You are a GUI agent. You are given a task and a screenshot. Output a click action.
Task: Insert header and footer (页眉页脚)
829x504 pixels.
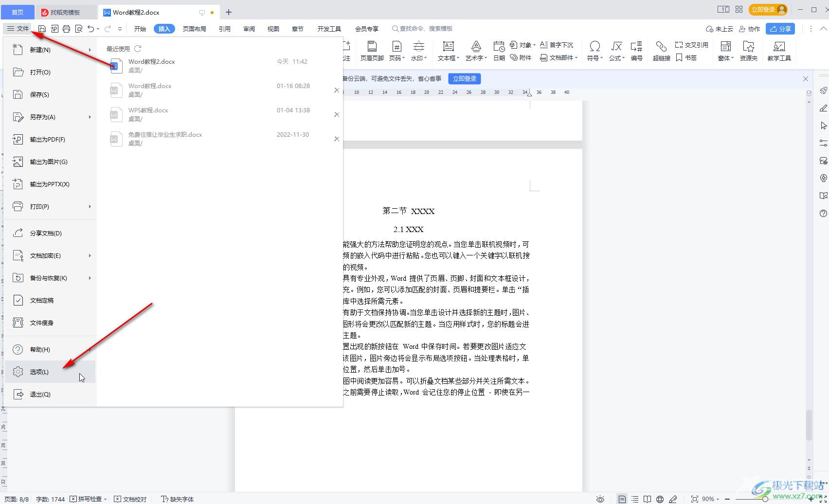(x=372, y=51)
